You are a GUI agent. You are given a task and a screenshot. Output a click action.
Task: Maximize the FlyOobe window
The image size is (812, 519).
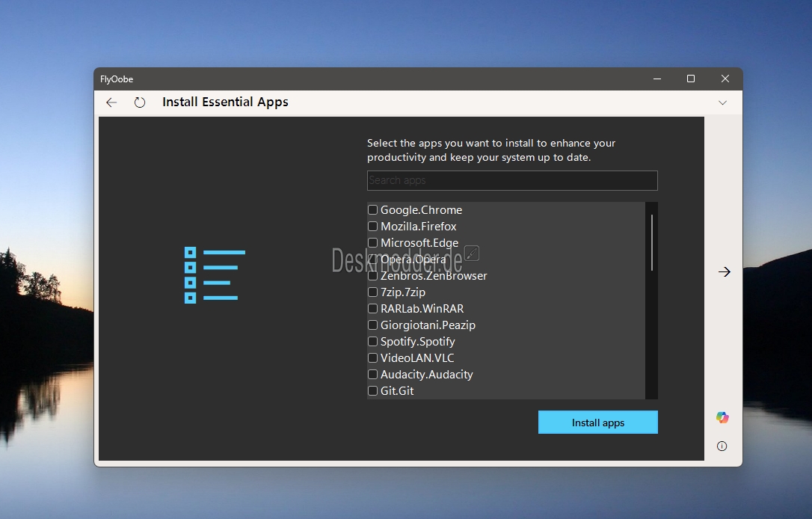click(691, 79)
